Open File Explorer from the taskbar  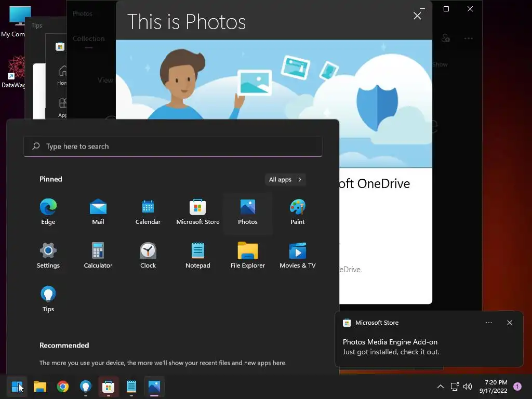click(x=40, y=387)
